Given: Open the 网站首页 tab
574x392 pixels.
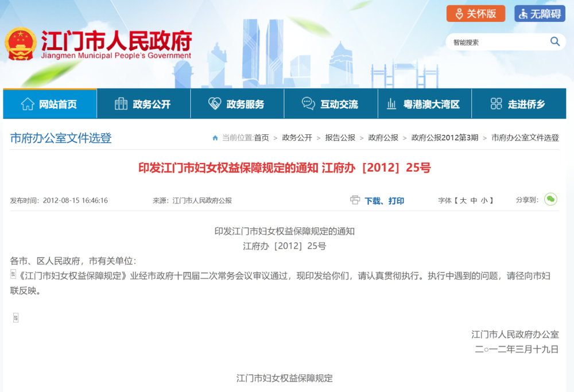Looking at the screenshot, I should 50,104.
